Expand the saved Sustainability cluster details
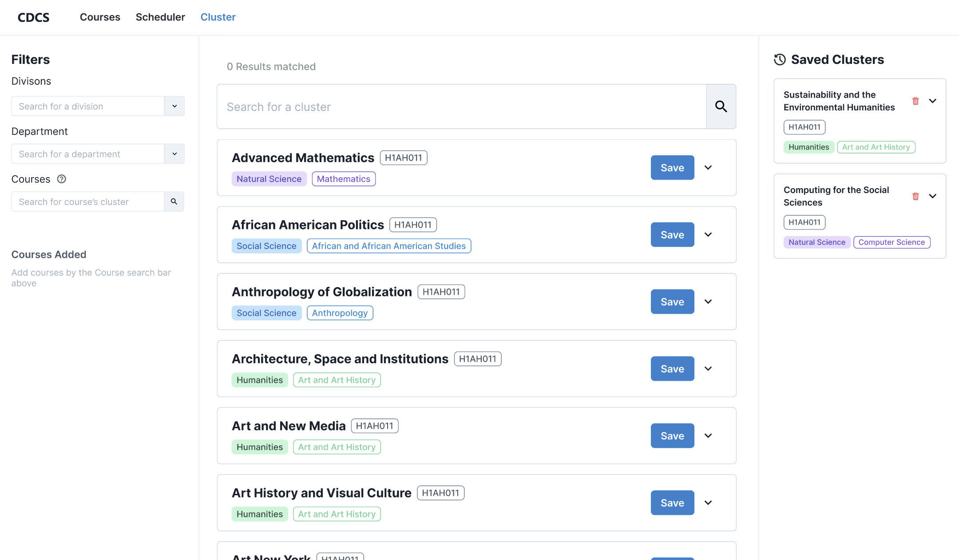The width and height of the screenshot is (959, 560). click(932, 101)
